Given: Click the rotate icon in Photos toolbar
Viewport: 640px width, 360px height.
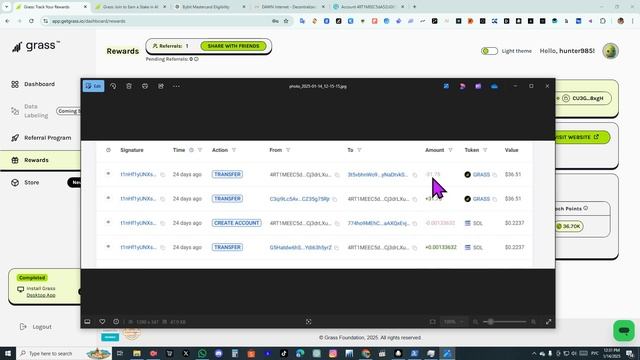Looking at the screenshot, I should (113, 86).
